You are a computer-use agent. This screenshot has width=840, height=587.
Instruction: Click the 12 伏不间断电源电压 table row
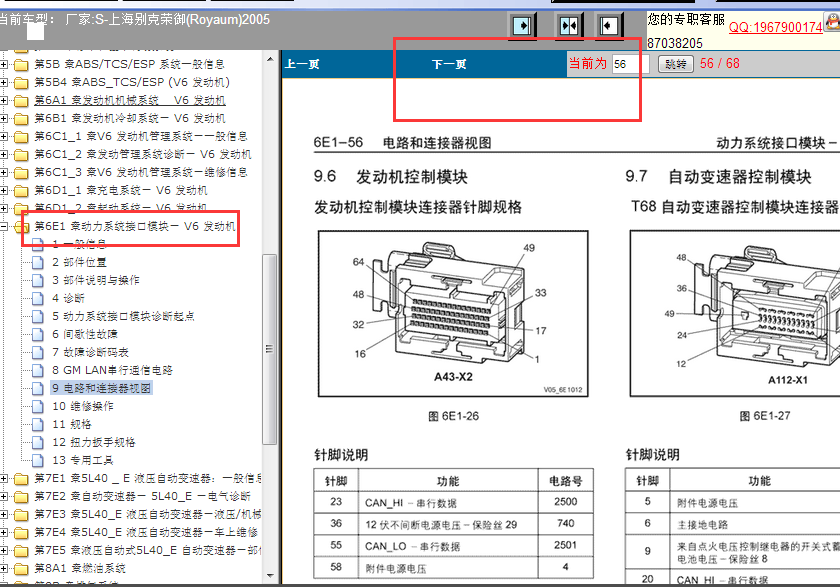(x=454, y=524)
